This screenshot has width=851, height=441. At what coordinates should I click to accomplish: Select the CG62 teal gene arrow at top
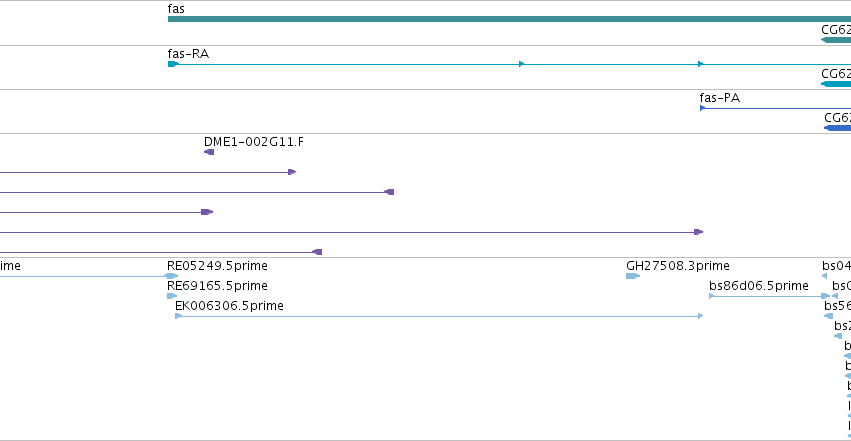tap(836, 40)
